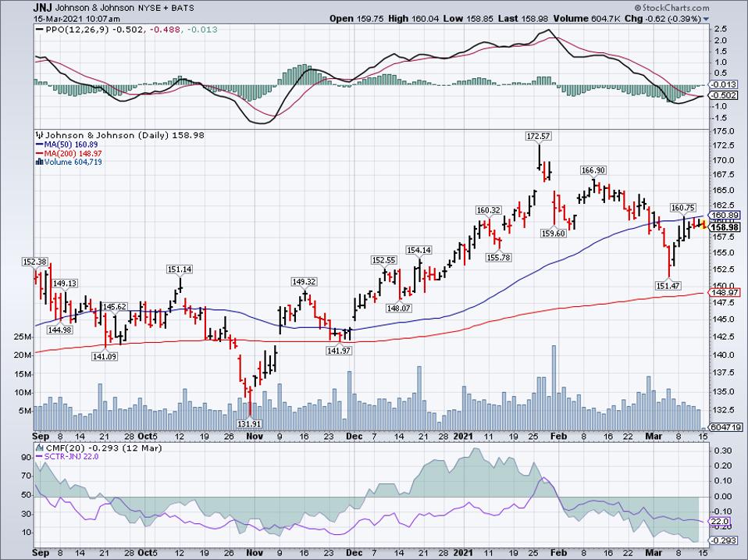Click the 140.0 price axis label
This screenshot has height=560, width=748.
click(x=725, y=355)
